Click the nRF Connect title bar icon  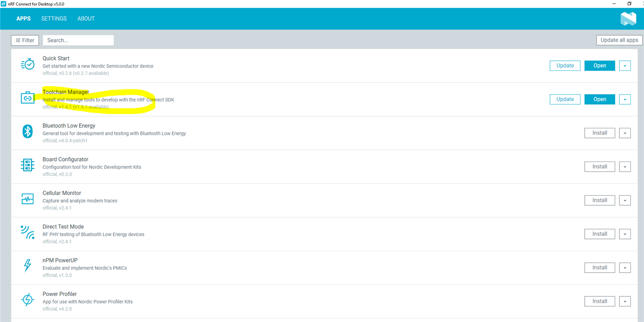pyautogui.click(x=4, y=4)
